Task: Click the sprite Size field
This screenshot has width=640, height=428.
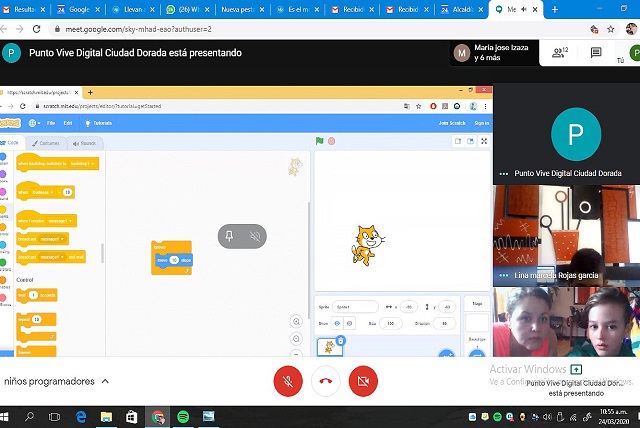Action: point(391,323)
